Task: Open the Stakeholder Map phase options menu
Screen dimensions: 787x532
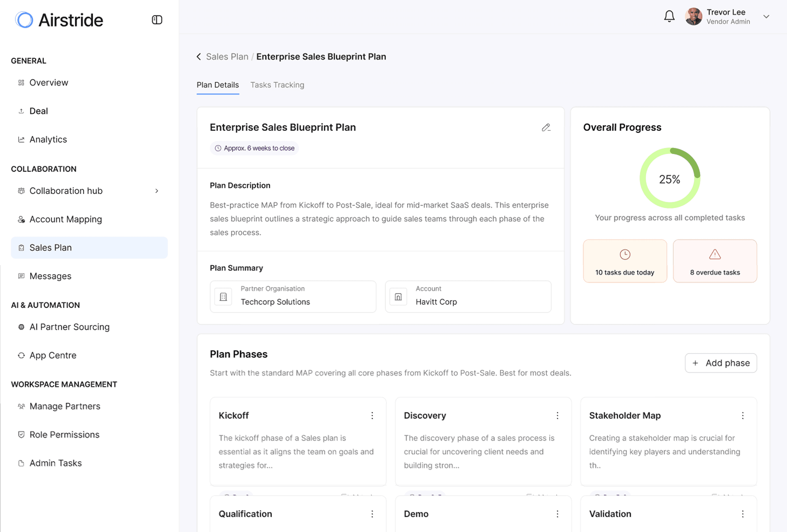Action: (743, 415)
